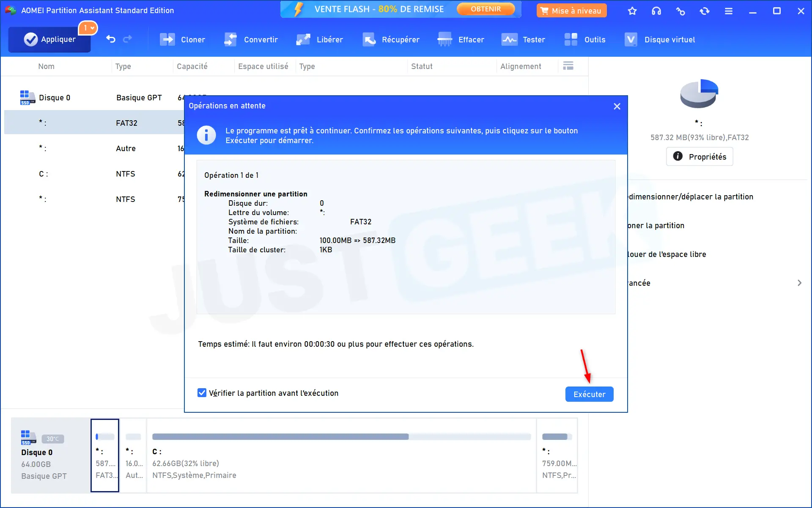Click the Alignement column header
812x508 pixels.
coord(521,66)
